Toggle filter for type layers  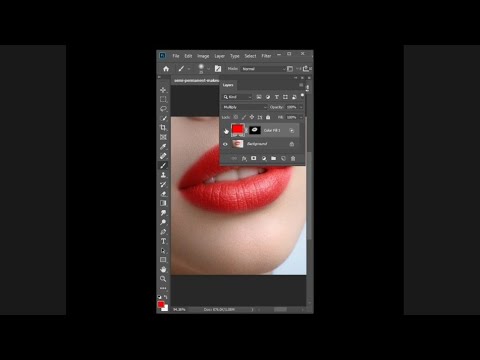tap(277, 97)
